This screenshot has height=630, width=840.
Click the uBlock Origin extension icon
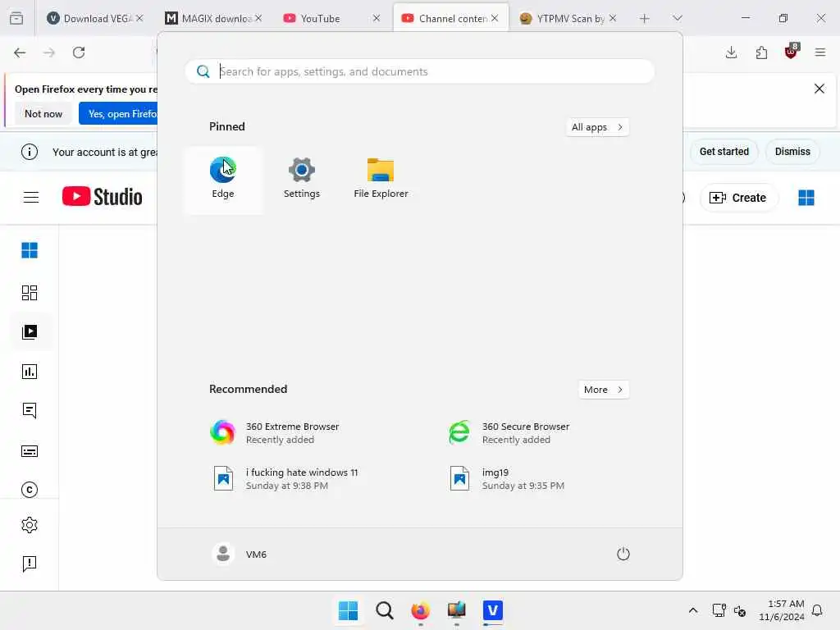(x=792, y=52)
